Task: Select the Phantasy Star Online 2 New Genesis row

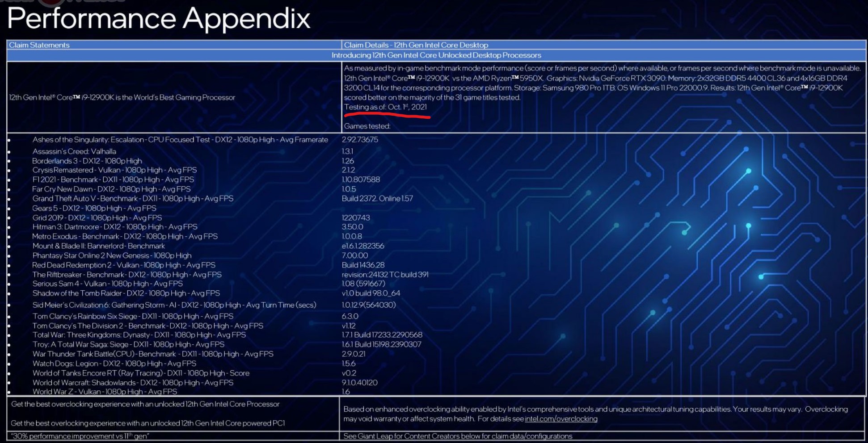Action: pos(112,256)
